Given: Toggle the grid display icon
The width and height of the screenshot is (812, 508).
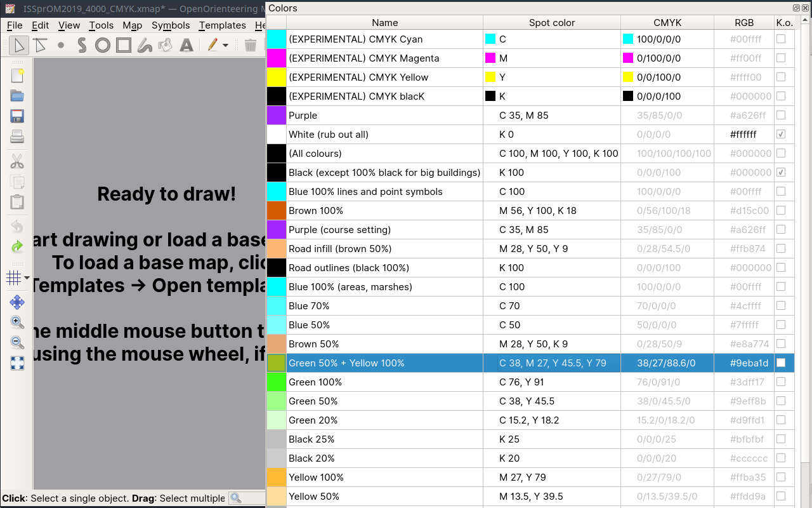Looking at the screenshot, I should click(x=14, y=277).
